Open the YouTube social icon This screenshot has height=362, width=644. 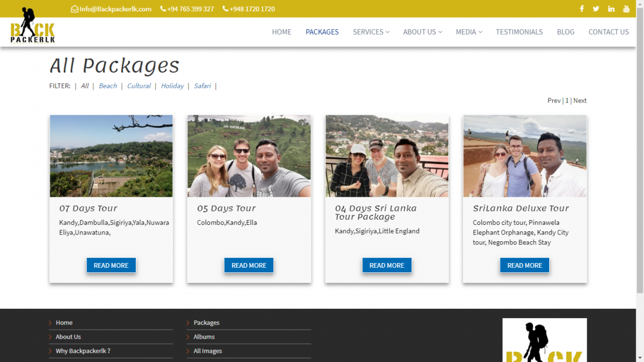(626, 9)
